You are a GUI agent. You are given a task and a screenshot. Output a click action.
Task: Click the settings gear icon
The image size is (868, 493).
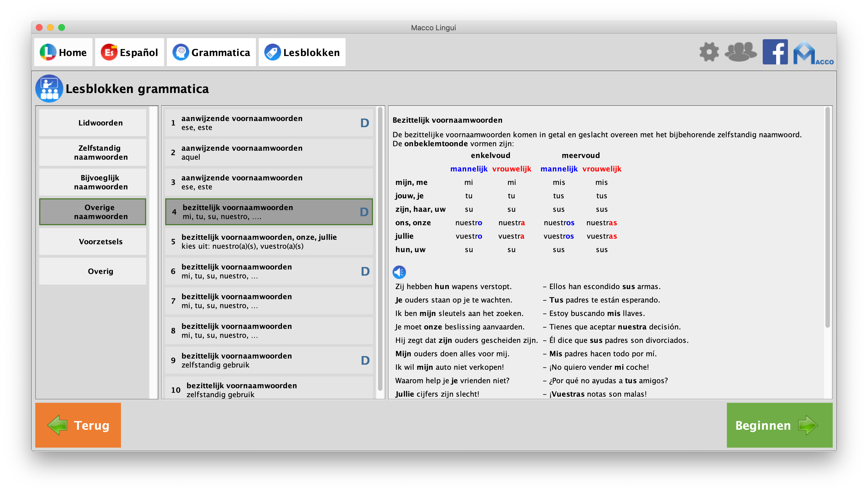point(709,52)
